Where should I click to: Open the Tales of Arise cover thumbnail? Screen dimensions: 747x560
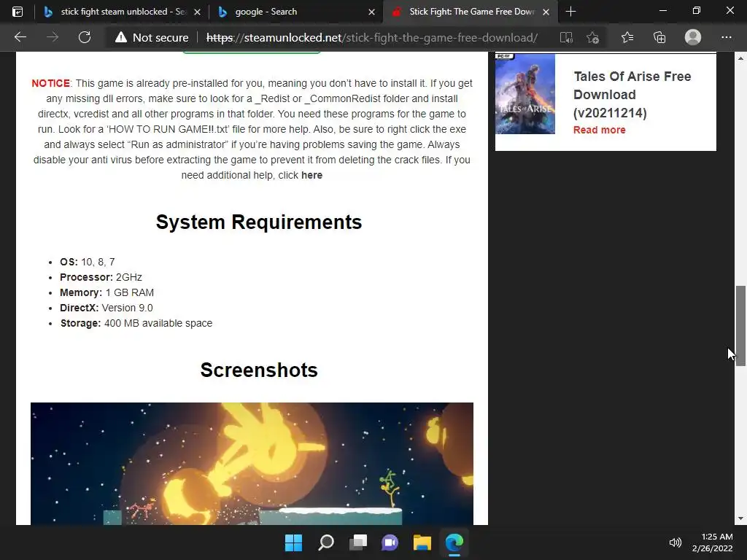(x=525, y=94)
